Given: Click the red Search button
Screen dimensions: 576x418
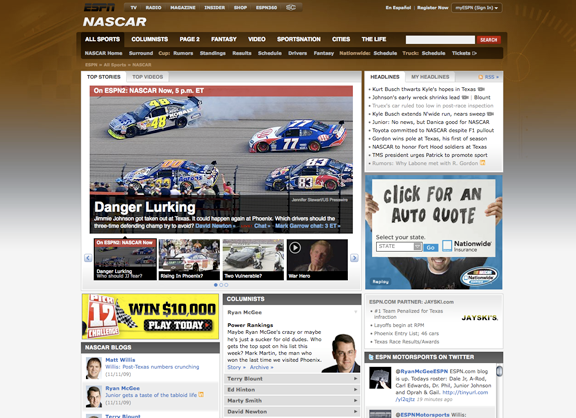Looking at the screenshot, I should pos(489,40).
